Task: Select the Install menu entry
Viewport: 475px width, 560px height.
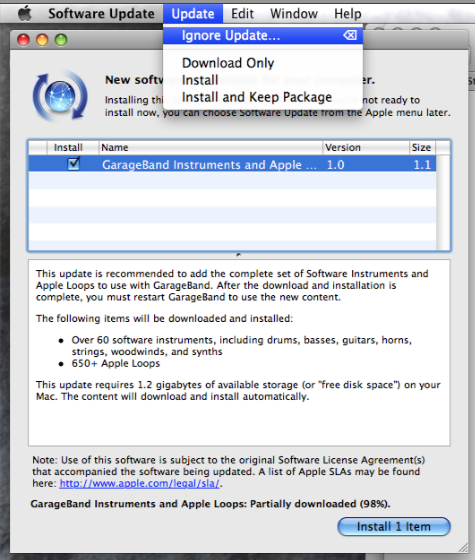Action: pyautogui.click(x=263, y=80)
